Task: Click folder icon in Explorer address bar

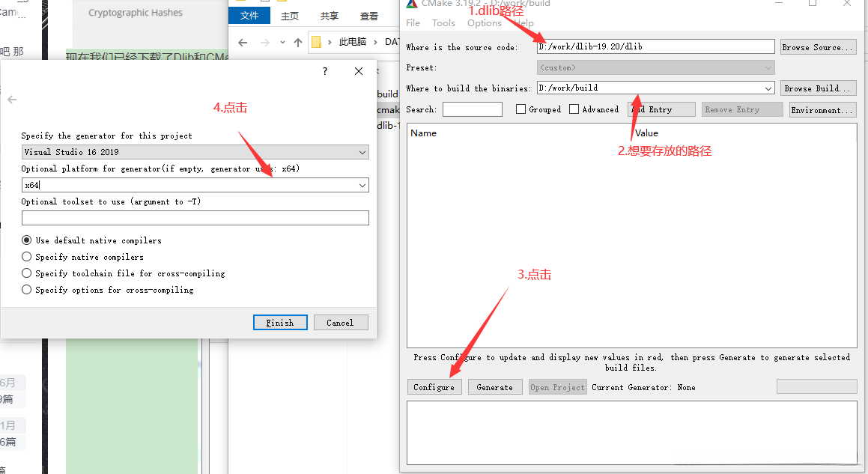Action: 316,42
